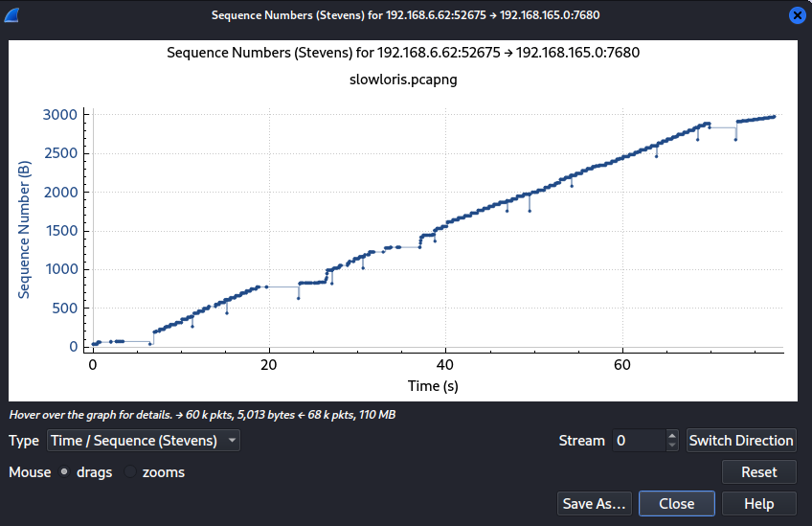The height and width of the screenshot is (526, 812).
Task: Enable the zooms mouse mode radio button
Action: [x=133, y=472]
